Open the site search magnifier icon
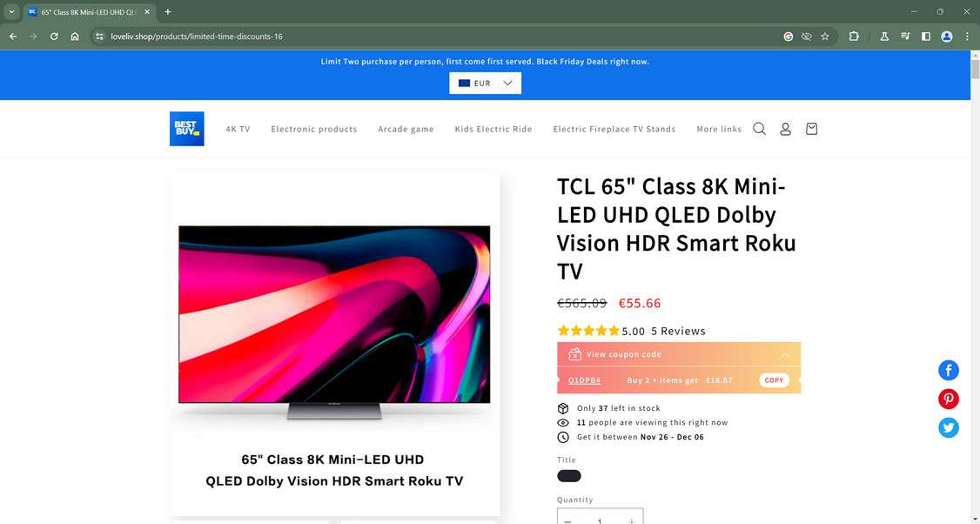The image size is (980, 524). coord(760,129)
